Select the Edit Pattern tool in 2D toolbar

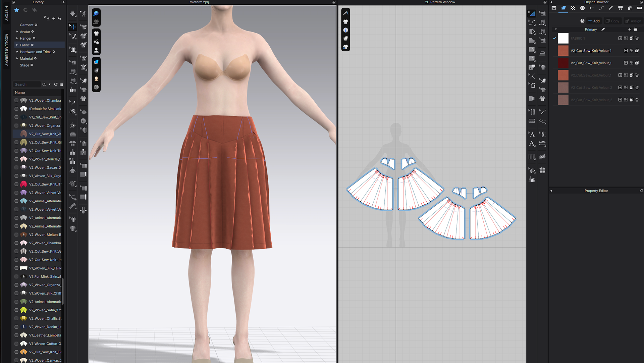coord(532,14)
